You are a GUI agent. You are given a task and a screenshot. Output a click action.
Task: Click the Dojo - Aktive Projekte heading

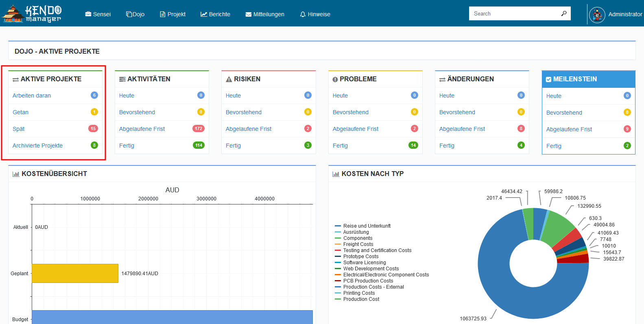[57, 52]
